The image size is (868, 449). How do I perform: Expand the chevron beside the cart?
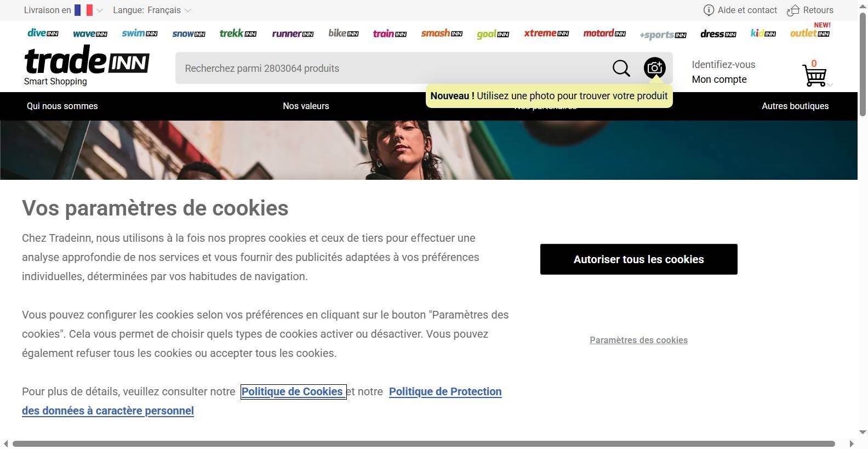tap(830, 84)
